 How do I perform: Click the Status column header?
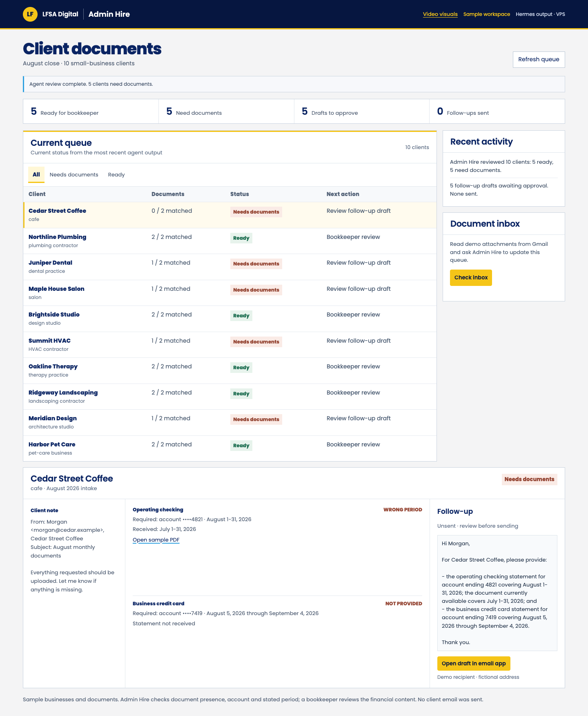click(240, 194)
